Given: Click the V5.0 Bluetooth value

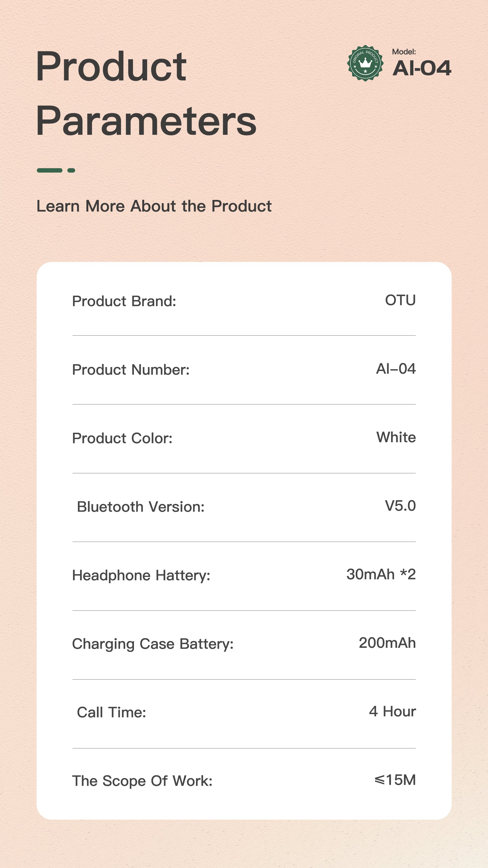Looking at the screenshot, I should click(x=400, y=506).
